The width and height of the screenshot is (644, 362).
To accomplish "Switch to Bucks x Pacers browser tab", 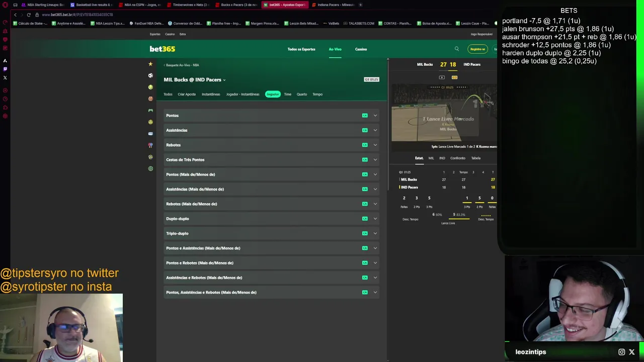I will tap(236, 5).
